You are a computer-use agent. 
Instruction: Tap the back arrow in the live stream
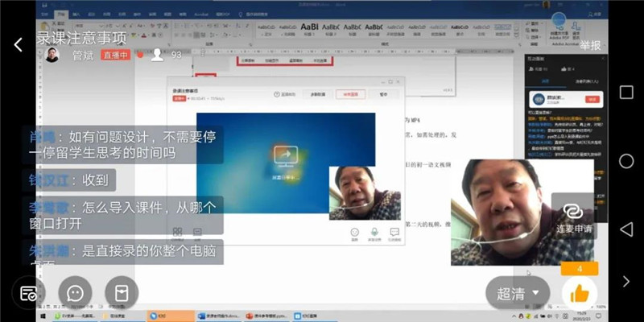pos(18,45)
